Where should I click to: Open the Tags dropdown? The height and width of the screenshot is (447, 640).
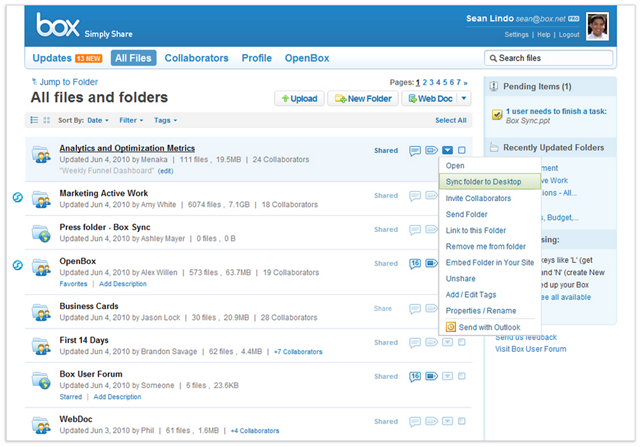[165, 120]
